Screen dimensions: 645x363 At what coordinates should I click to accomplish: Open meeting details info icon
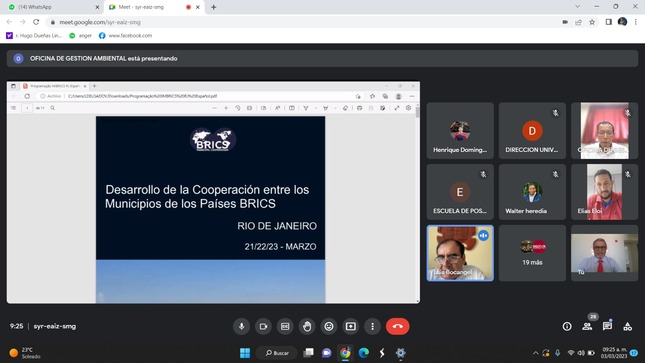click(x=567, y=326)
